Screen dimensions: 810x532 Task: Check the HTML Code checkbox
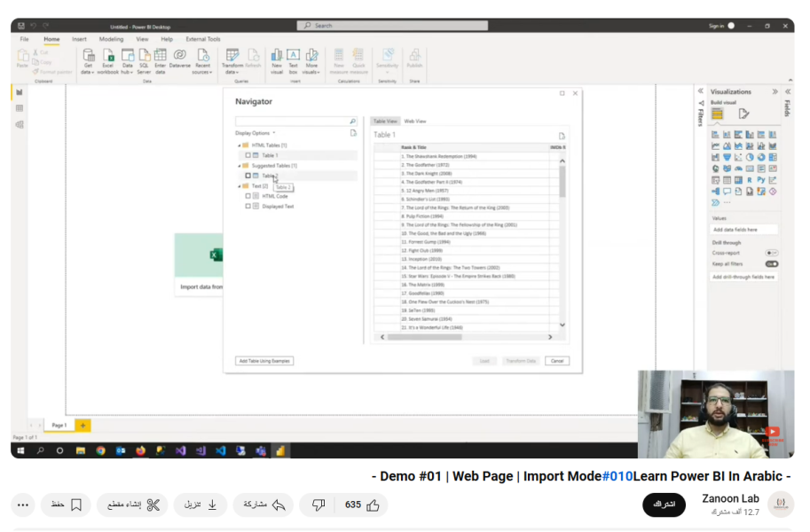(x=248, y=196)
